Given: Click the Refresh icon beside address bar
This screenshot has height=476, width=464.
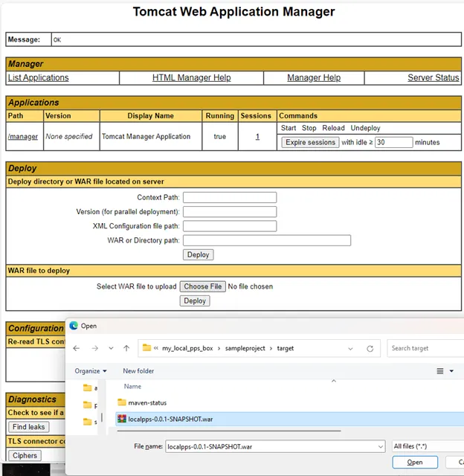Looking at the screenshot, I should click(x=372, y=348).
